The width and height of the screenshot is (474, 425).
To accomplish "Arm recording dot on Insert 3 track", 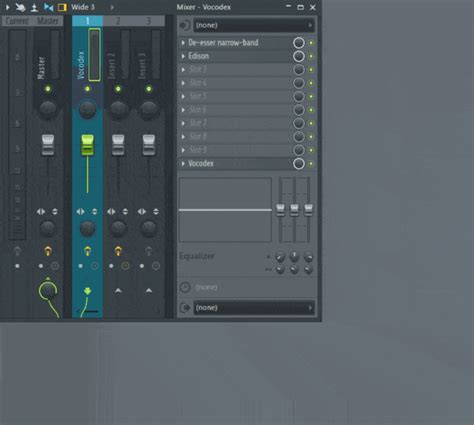I will [x=142, y=266].
